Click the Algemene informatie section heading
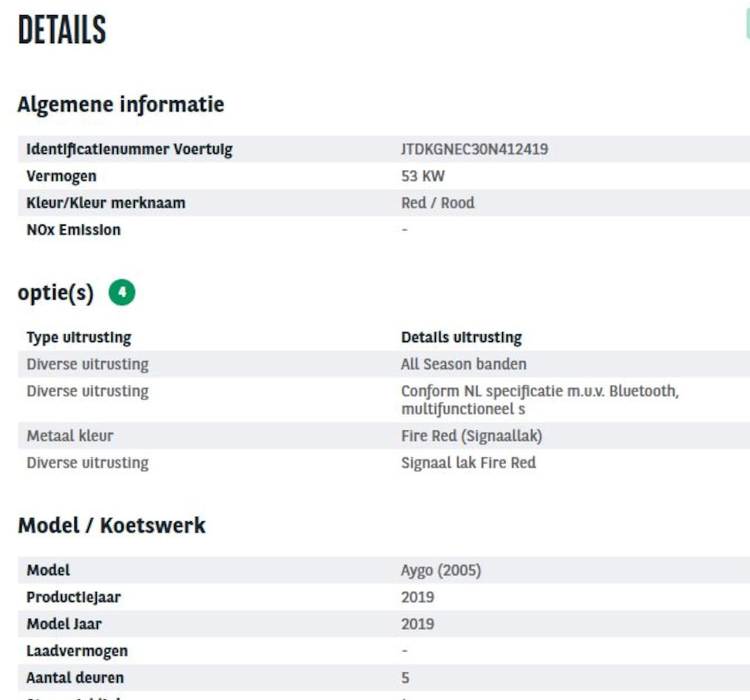The image size is (750, 700). tap(121, 104)
